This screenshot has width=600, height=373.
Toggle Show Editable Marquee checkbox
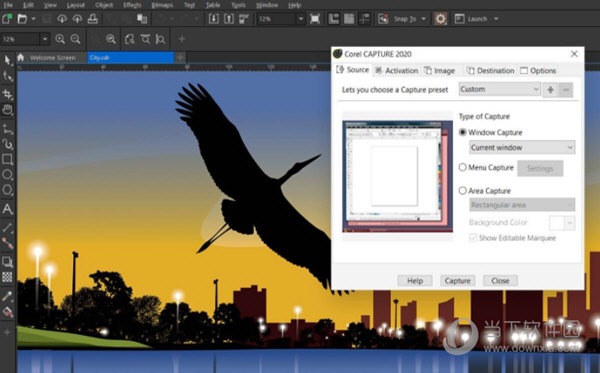(x=473, y=238)
